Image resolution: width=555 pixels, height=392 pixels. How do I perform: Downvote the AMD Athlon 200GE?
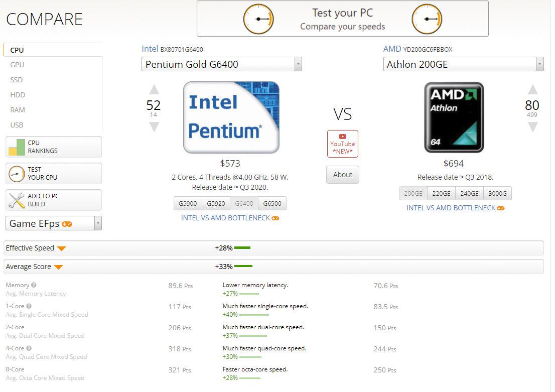[x=532, y=127]
